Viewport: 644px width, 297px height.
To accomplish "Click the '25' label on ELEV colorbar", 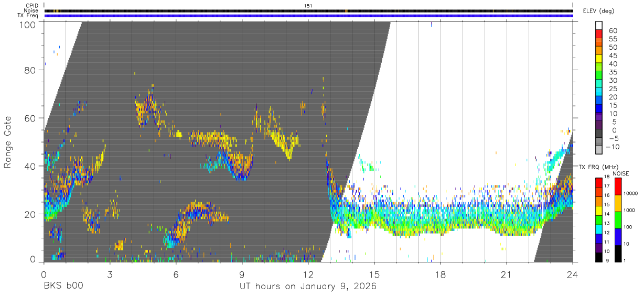I will click(613, 89).
